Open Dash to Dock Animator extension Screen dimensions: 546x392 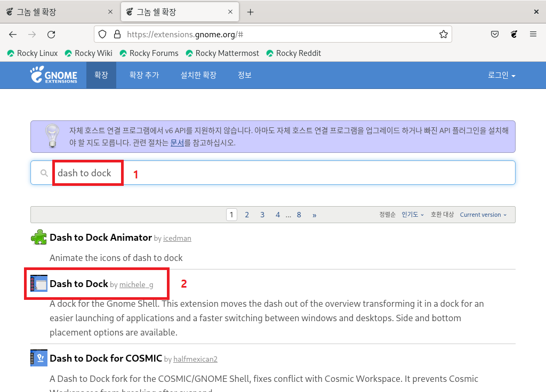pyautogui.click(x=101, y=237)
